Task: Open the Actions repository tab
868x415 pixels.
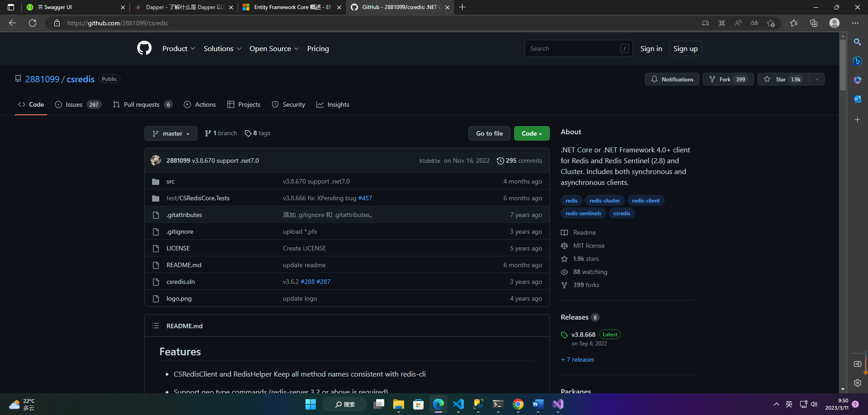Action: pyautogui.click(x=200, y=104)
